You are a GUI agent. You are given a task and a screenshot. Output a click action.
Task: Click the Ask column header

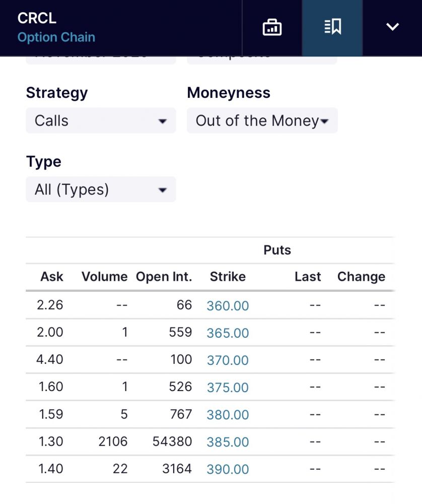(52, 277)
